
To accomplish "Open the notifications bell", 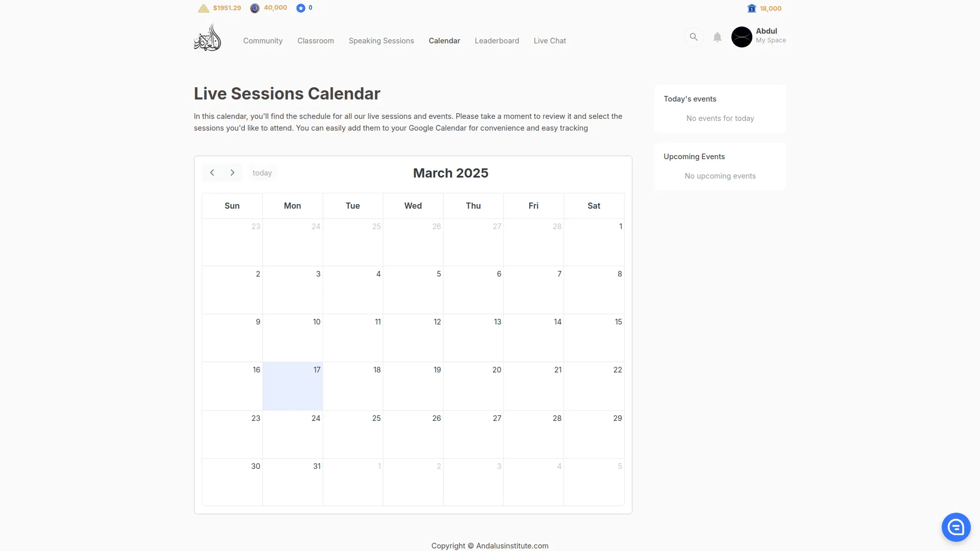I will point(717,37).
